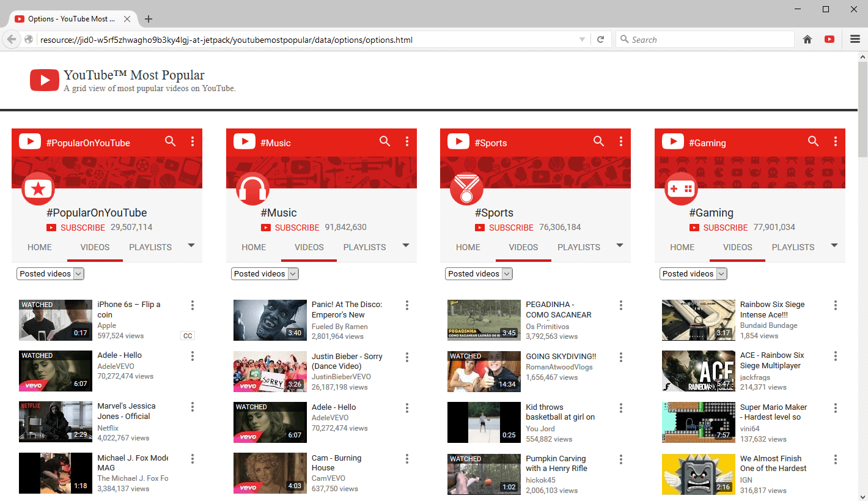Open options for Rainbow Six Siege Intense Ace video
This screenshot has height=501, width=868.
point(836,305)
